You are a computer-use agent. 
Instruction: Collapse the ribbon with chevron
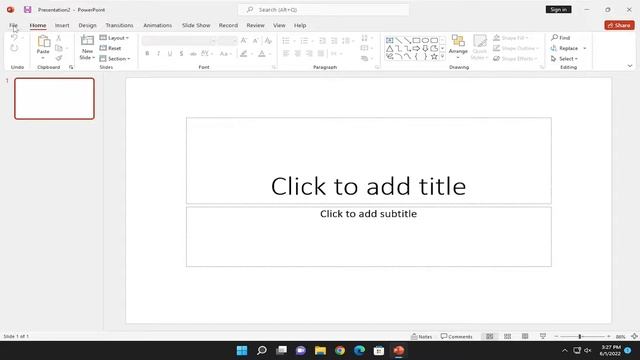tap(630, 66)
